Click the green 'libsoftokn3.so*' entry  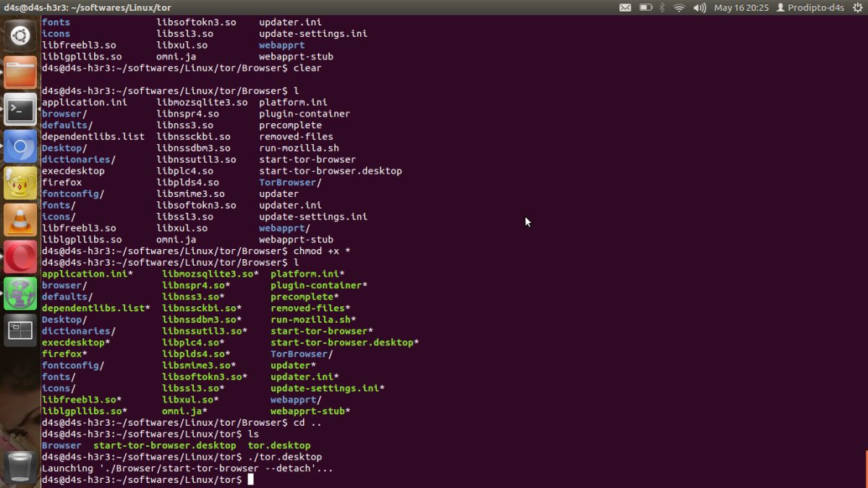[204, 376]
